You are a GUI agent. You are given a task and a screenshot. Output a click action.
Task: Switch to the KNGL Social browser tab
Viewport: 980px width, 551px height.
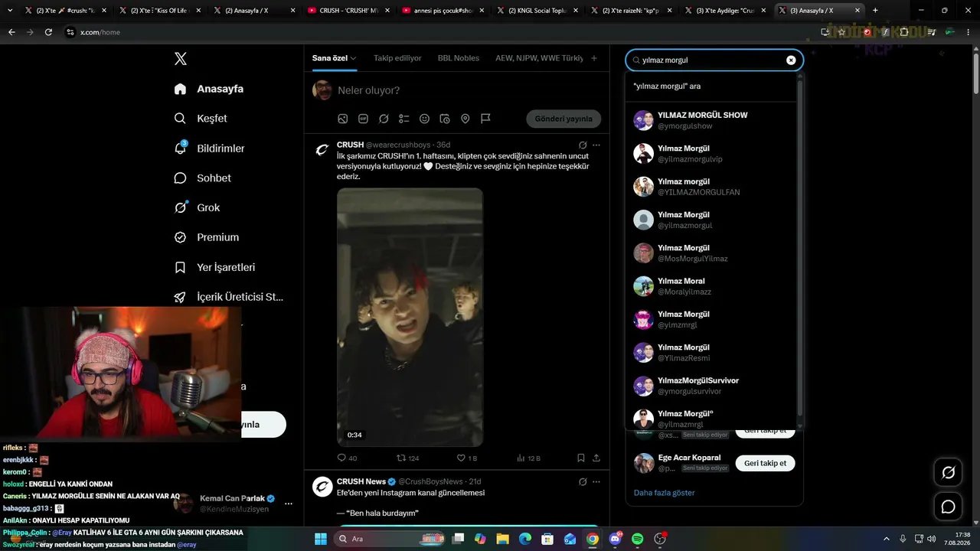(537, 11)
